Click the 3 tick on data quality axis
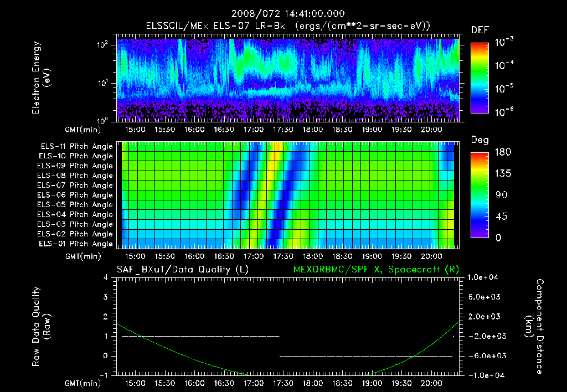The width and height of the screenshot is (567, 392). pyautogui.click(x=106, y=297)
